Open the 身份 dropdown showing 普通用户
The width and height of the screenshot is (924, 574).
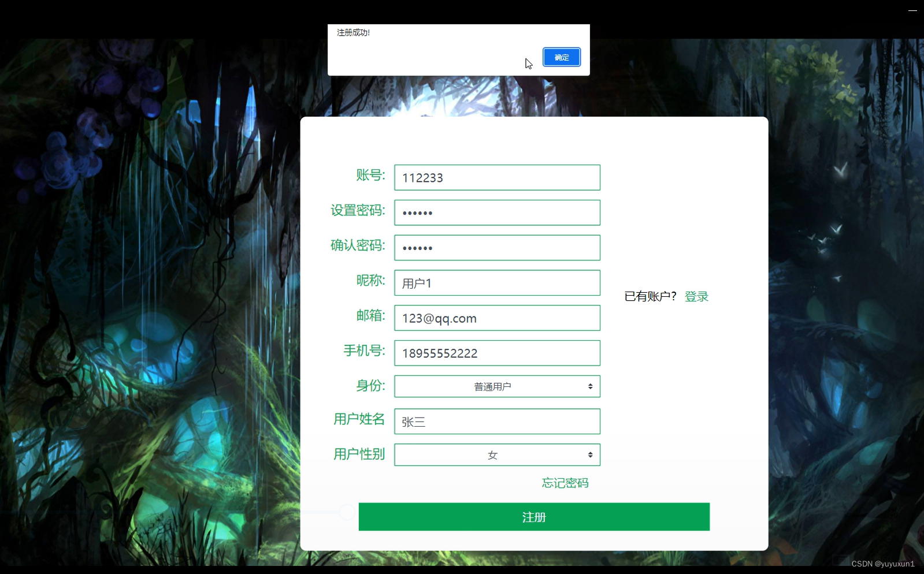point(497,386)
